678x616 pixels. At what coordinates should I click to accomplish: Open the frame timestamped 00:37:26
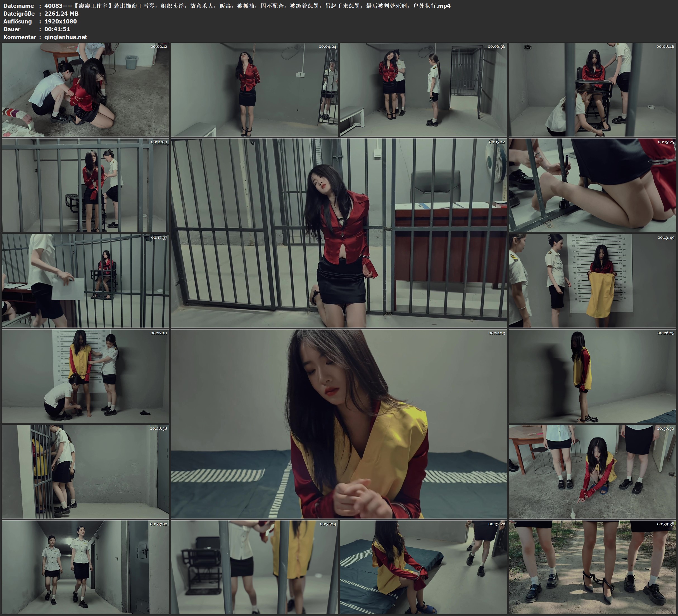pyautogui.click(x=423, y=567)
